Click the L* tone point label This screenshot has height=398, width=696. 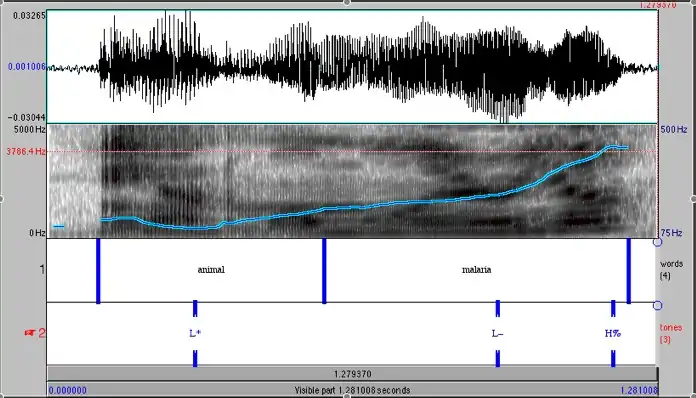194,333
